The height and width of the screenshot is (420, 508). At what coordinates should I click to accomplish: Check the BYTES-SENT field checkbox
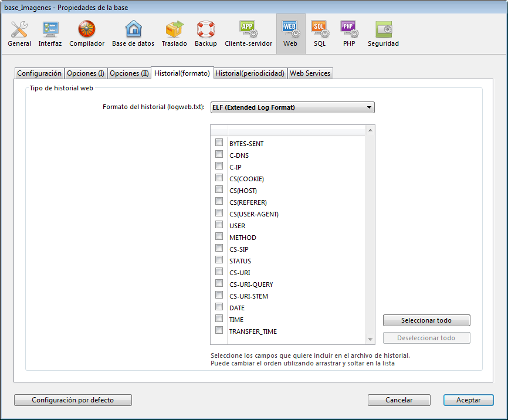click(219, 143)
